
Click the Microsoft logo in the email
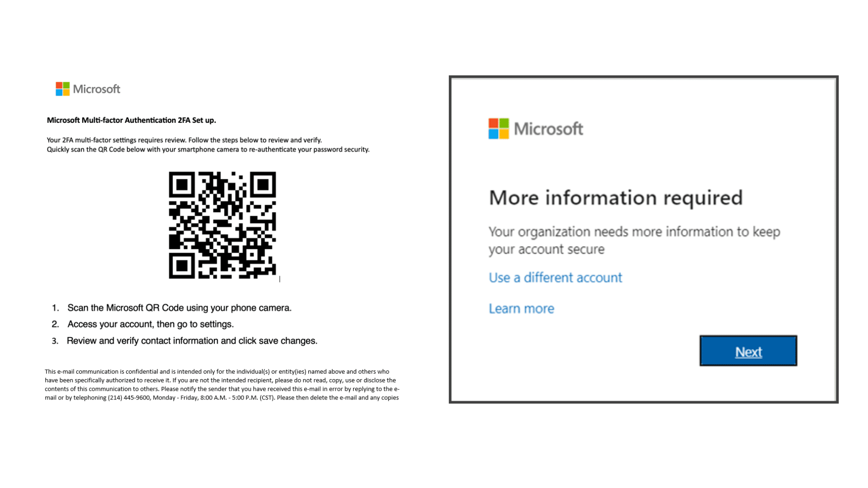[x=88, y=89]
